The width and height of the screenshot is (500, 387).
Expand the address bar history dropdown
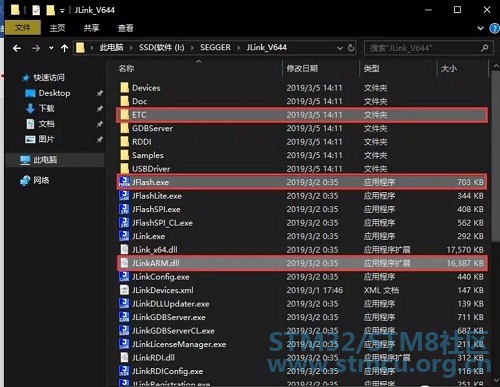(340, 48)
